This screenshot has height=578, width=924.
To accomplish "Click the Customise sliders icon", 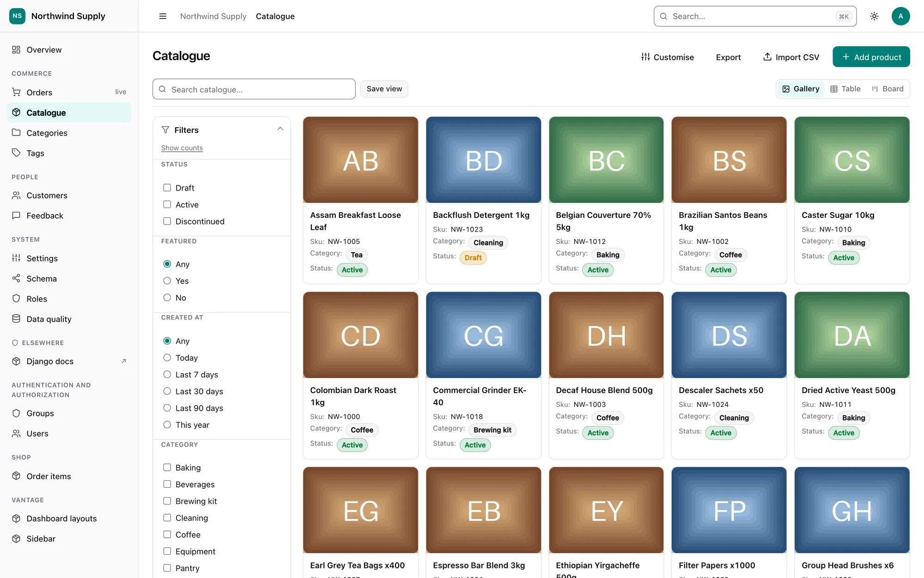I will tap(645, 57).
